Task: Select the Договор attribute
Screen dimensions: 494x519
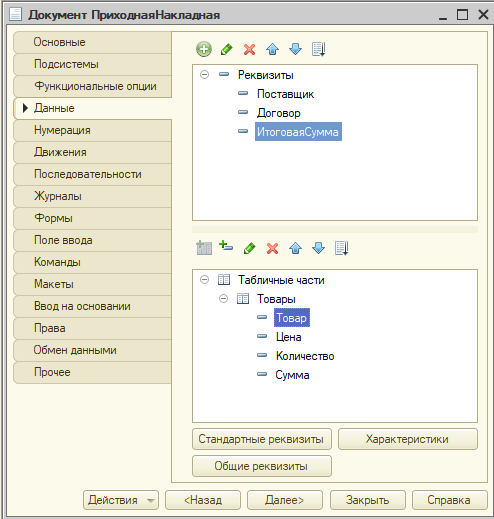Action: coord(279,113)
